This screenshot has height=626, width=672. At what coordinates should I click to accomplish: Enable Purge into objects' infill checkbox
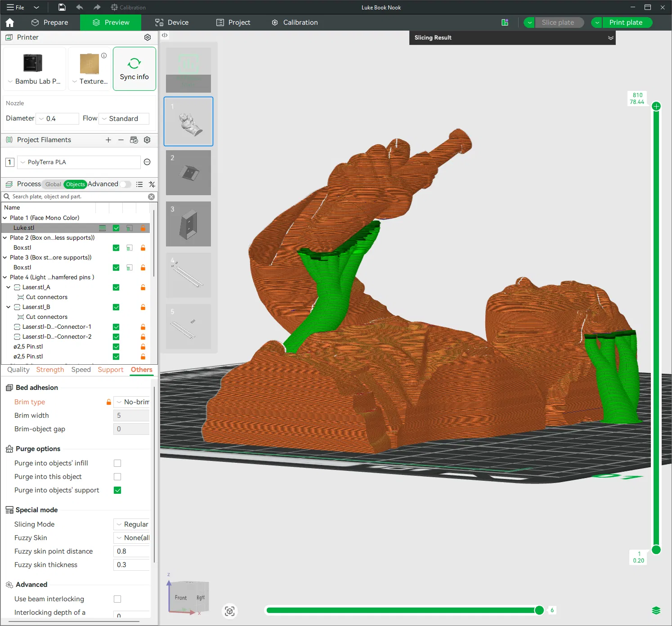coord(117,463)
